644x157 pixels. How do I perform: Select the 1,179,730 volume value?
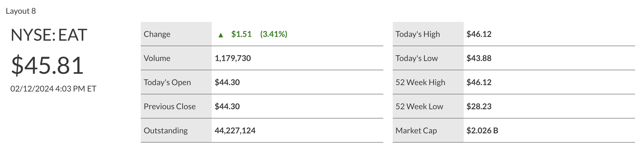(x=233, y=58)
